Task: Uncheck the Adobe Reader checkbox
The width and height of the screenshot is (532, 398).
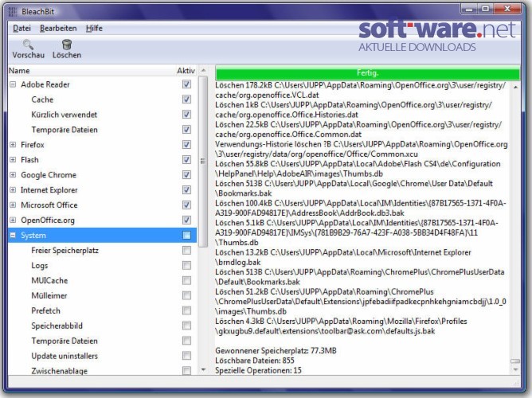Action: coord(186,84)
